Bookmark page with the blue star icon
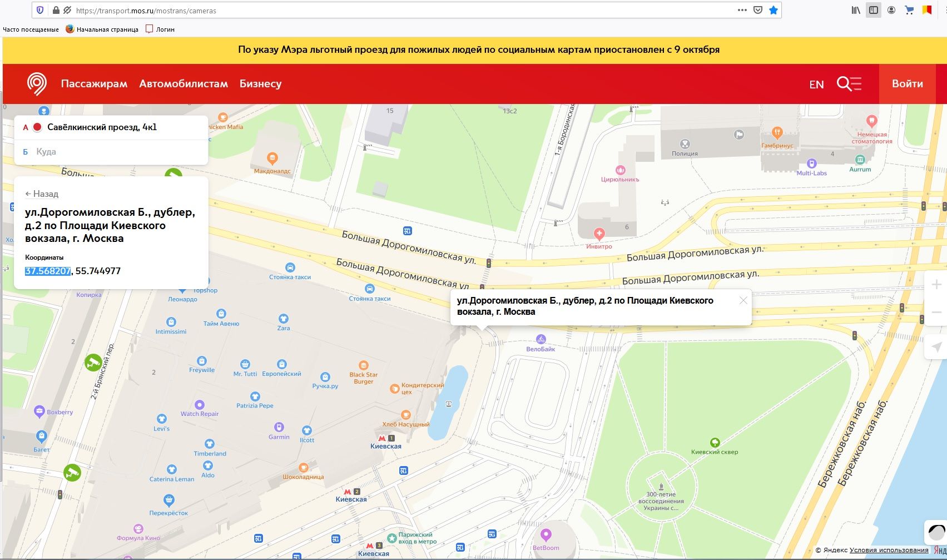This screenshot has height=560, width=947. click(x=773, y=10)
